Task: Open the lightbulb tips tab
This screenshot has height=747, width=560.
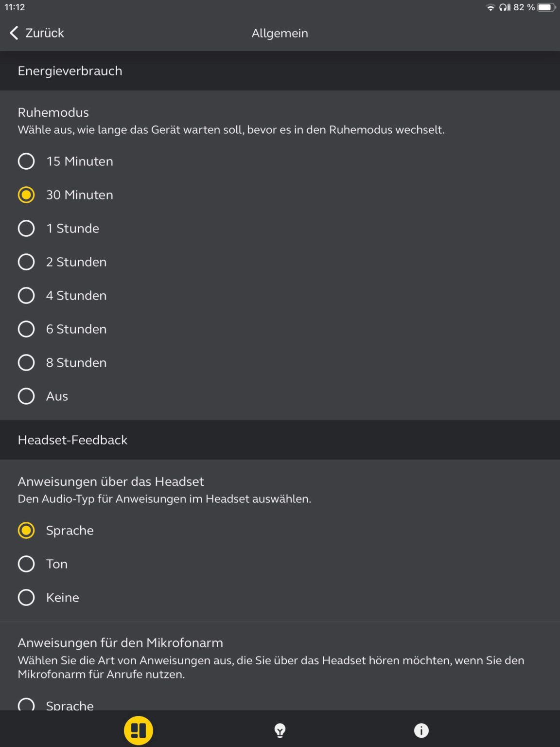Action: [280, 730]
